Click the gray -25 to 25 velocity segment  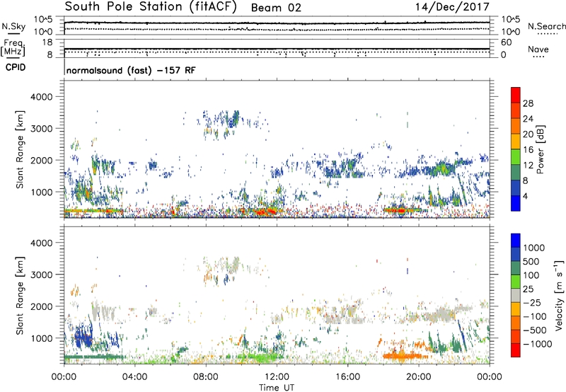click(516, 296)
